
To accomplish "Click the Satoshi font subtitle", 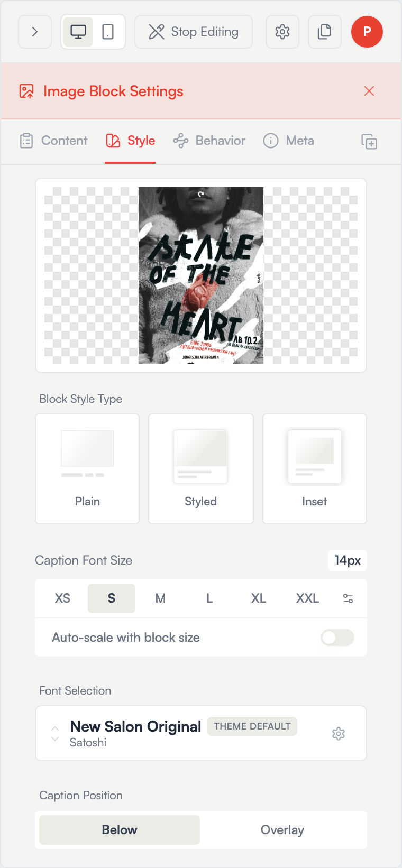I will tap(88, 743).
